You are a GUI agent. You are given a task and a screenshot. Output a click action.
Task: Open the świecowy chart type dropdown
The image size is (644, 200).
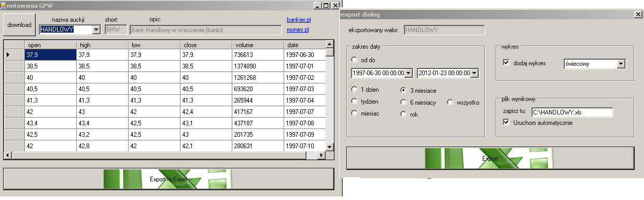[x=621, y=64]
